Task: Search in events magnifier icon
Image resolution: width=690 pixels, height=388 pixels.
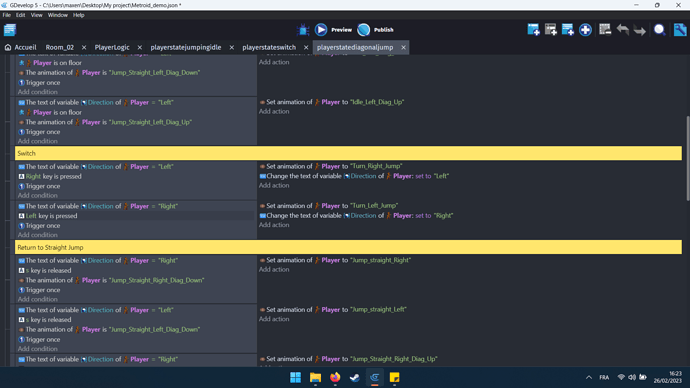Action: click(x=659, y=30)
